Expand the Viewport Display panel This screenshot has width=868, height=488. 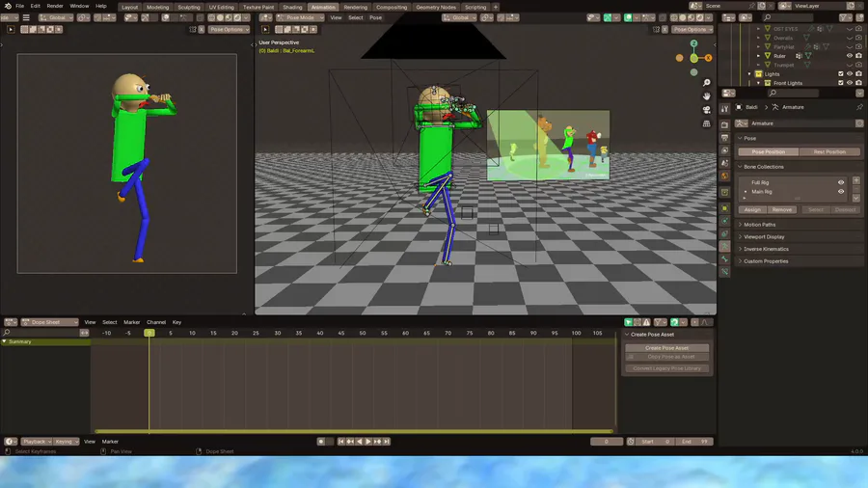[740, 237]
